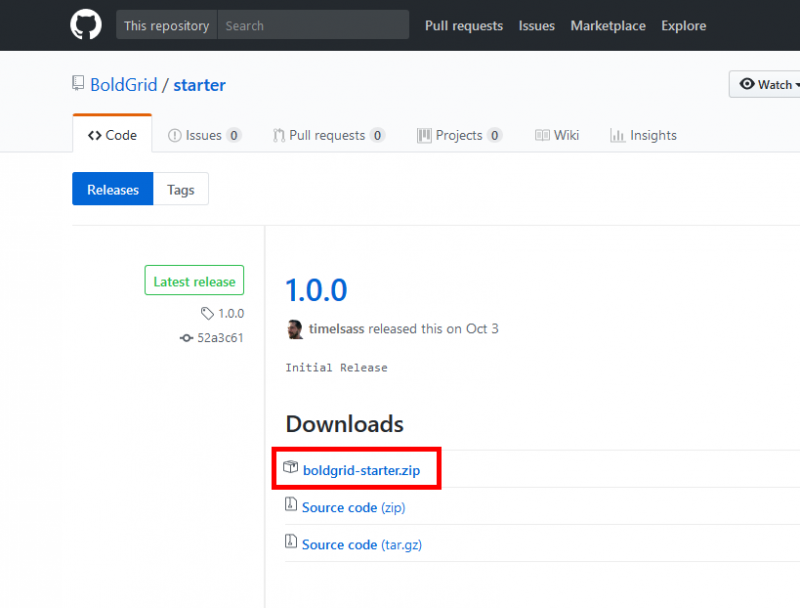Click the commit icon beside 52a3c61
This screenshot has width=800, height=608.
click(x=186, y=338)
